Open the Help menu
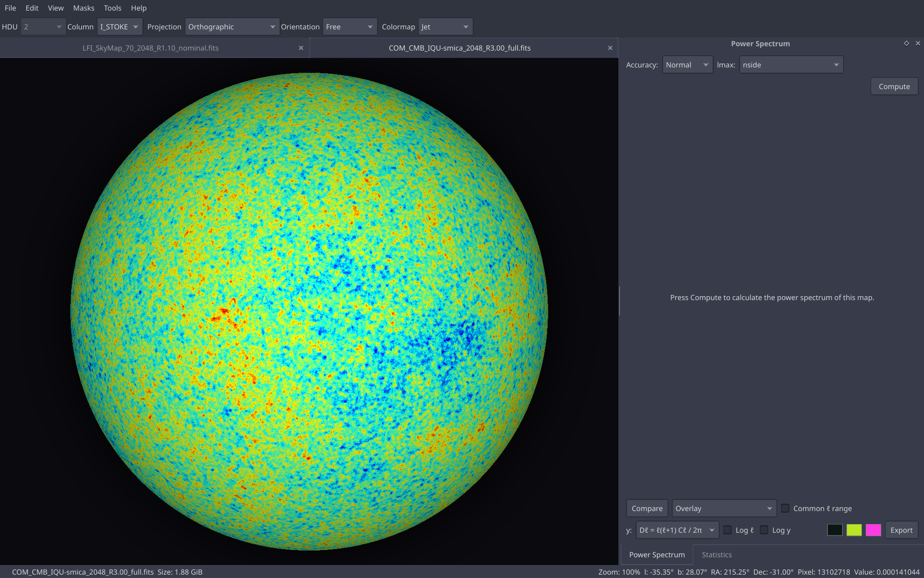 139,8
